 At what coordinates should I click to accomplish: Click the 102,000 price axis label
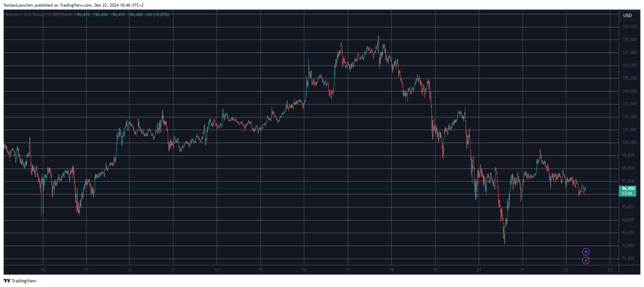coord(629,117)
